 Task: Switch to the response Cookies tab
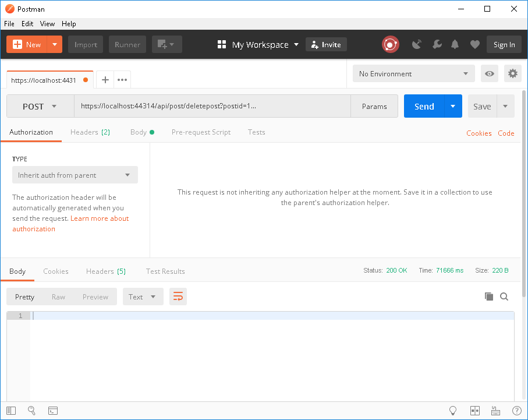pos(55,271)
